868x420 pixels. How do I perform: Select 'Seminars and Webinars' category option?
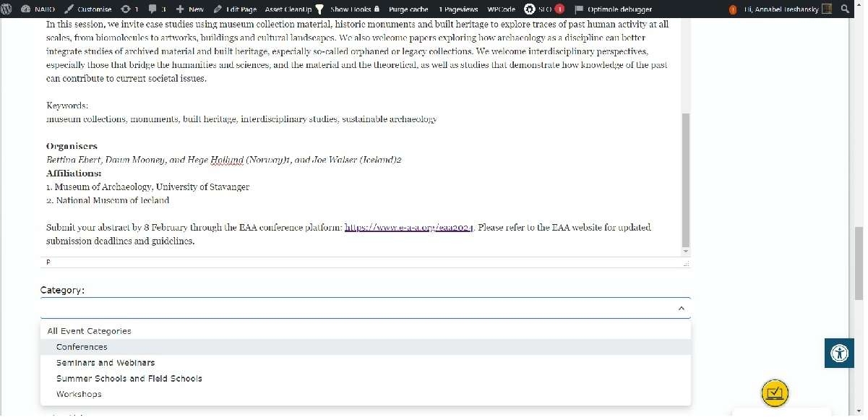pyautogui.click(x=106, y=363)
